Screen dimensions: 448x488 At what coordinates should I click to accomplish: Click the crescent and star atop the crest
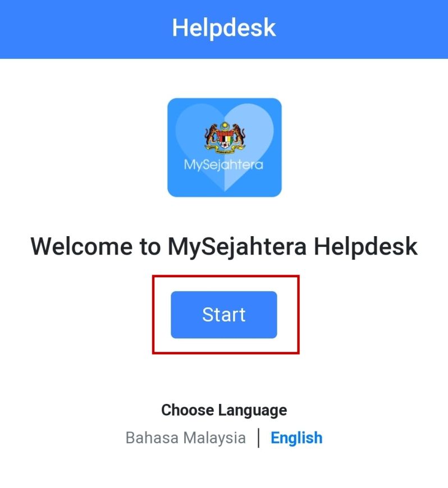(x=225, y=126)
